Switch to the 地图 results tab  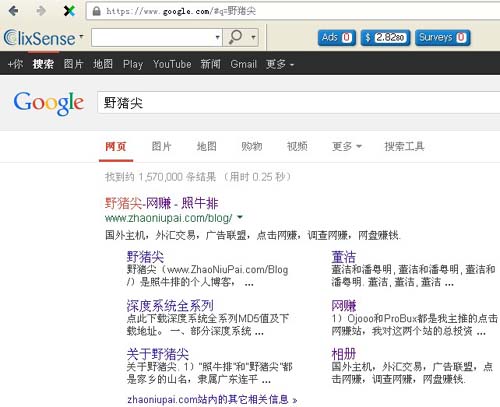pos(207,146)
